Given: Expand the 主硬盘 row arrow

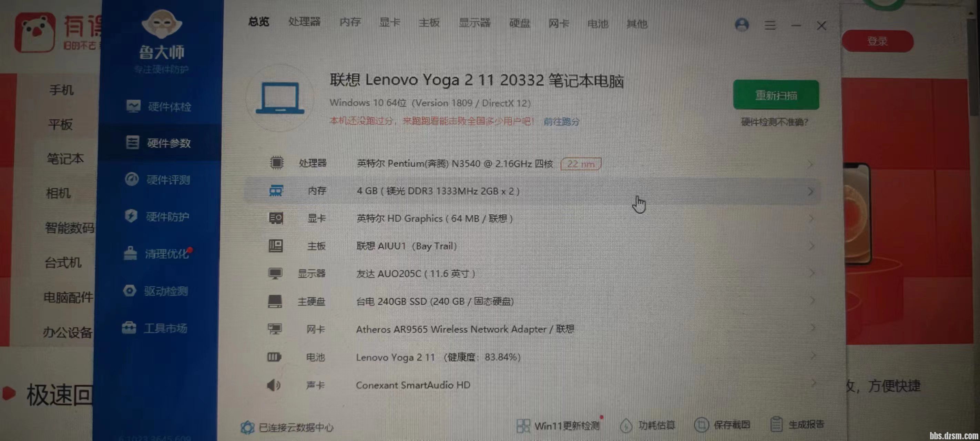Looking at the screenshot, I should click(812, 300).
